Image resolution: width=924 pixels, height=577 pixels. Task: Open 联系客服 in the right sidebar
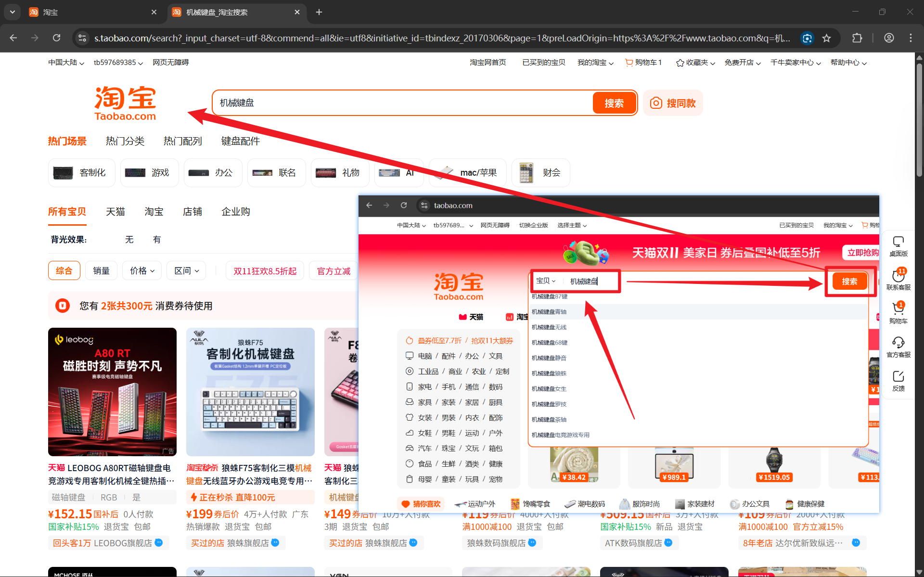(x=898, y=280)
